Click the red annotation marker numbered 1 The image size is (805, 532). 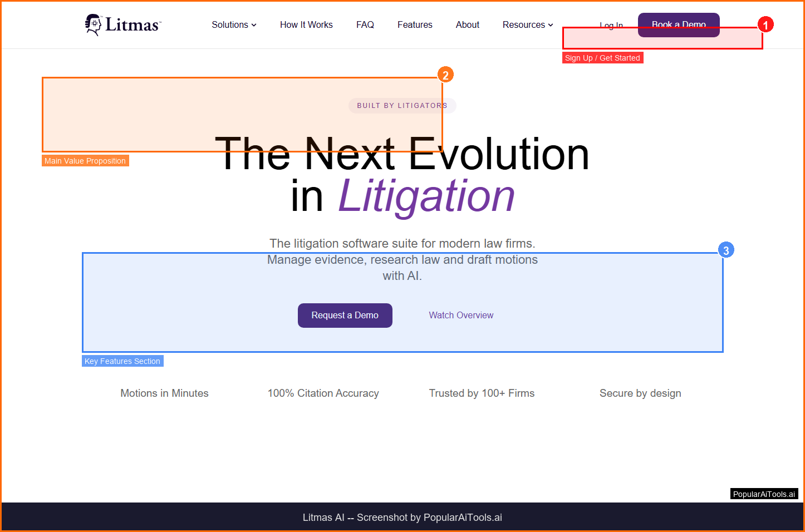coord(765,24)
